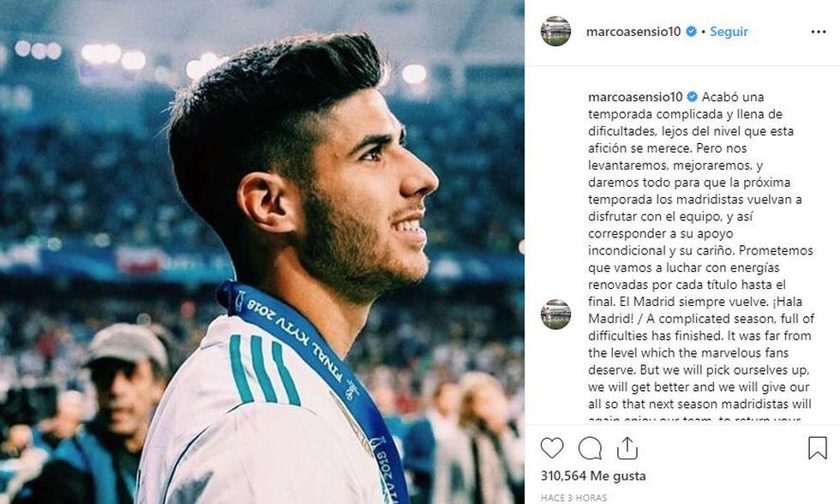Click the profile avatar in the post header
This screenshot has width=840, height=504.
555,31
